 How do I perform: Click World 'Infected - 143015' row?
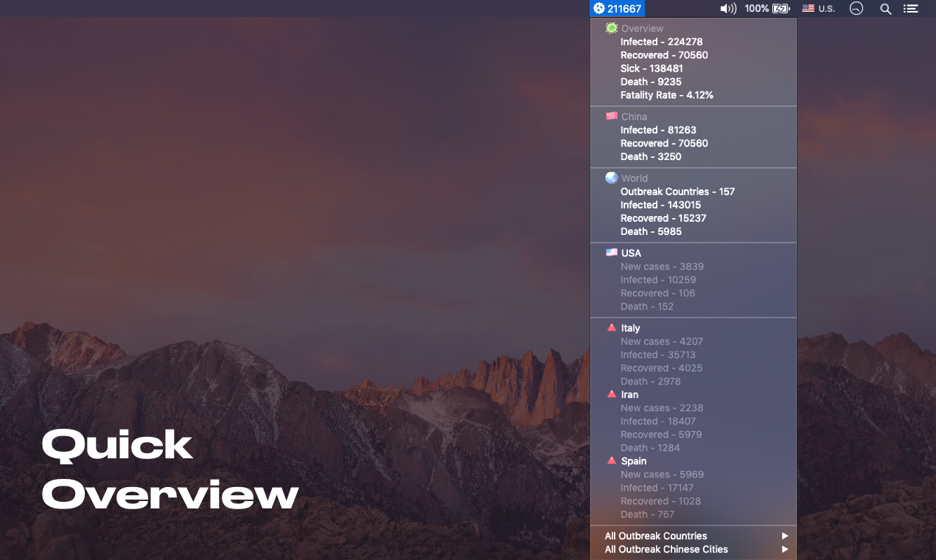click(694, 205)
